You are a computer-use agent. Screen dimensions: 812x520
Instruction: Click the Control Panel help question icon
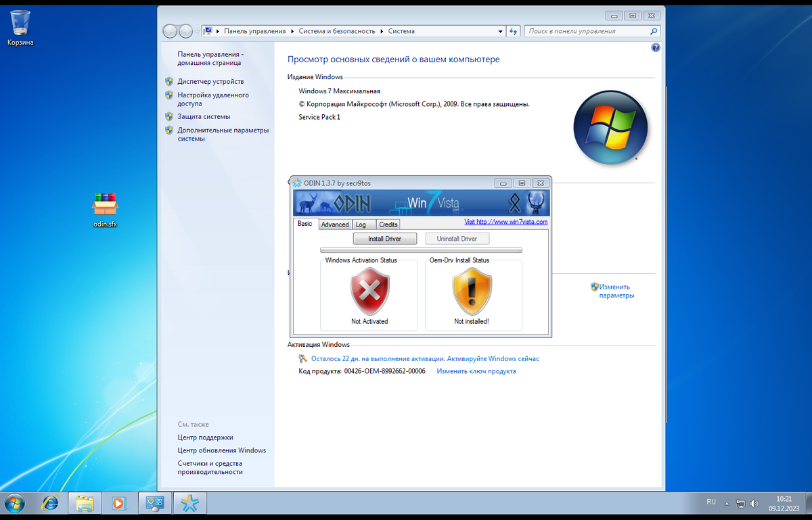coord(655,48)
